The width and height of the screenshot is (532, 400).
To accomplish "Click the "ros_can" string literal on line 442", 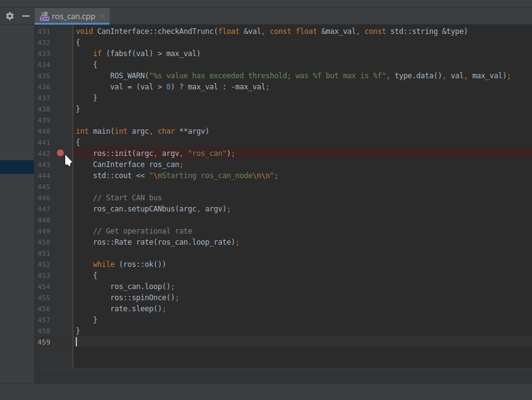I will [x=208, y=153].
